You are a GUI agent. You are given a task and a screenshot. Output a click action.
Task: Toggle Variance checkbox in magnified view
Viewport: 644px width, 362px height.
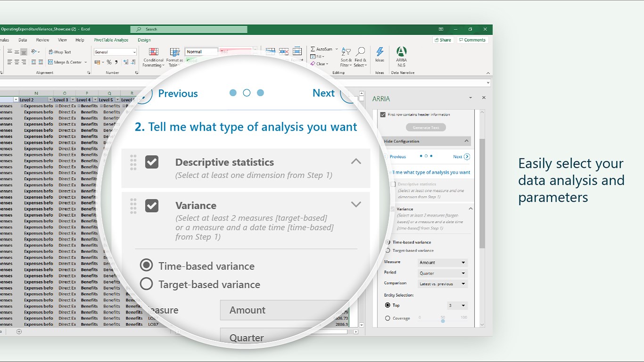tap(152, 206)
